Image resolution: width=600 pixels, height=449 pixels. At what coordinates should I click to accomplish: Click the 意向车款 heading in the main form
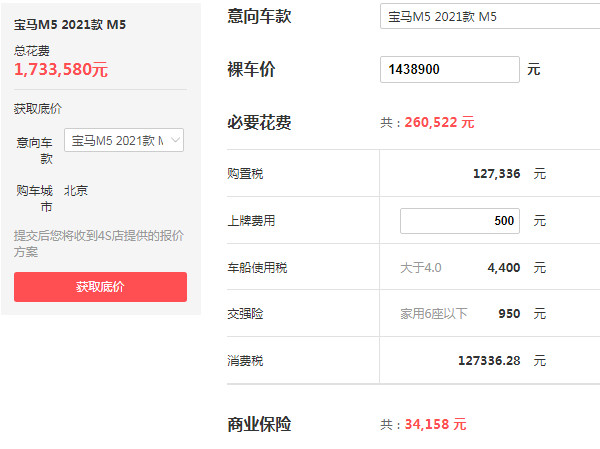[x=259, y=16]
